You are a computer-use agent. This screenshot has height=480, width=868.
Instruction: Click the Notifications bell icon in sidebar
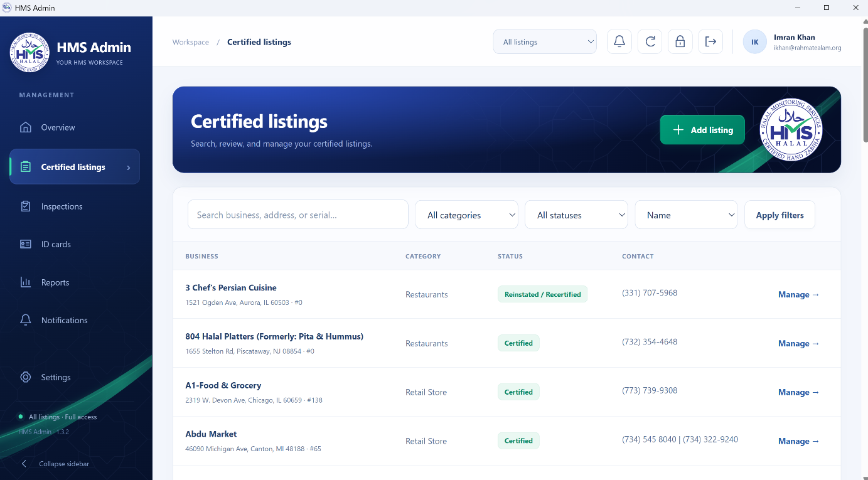coord(26,320)
